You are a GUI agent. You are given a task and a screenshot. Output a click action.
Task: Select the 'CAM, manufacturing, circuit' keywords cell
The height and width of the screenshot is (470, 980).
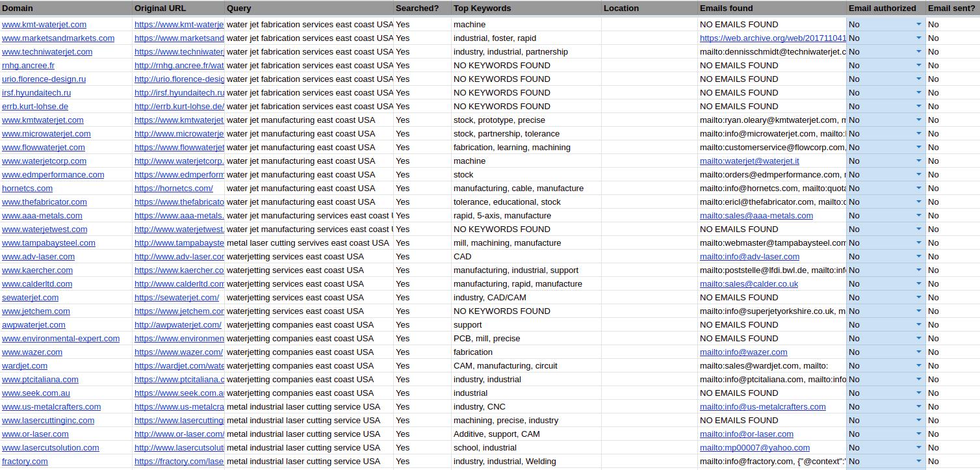(x=526, y=365)
